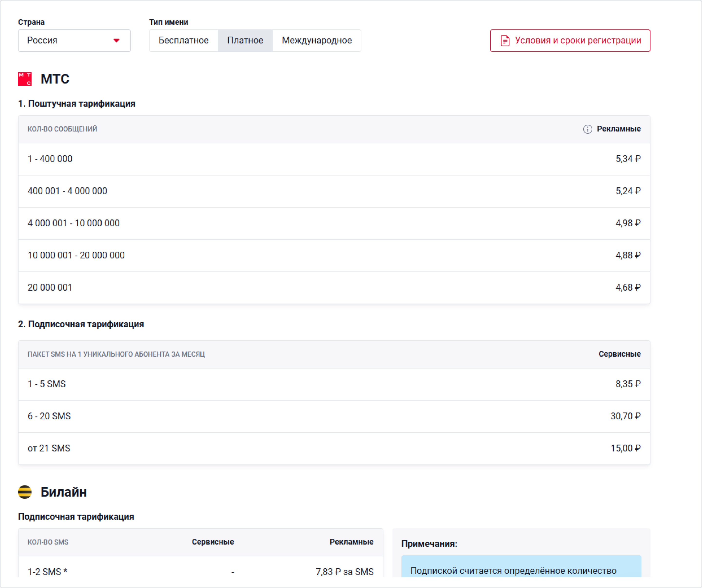Select the 1-2 SMS * row label

pyautogui.click(x=47, y=572)
